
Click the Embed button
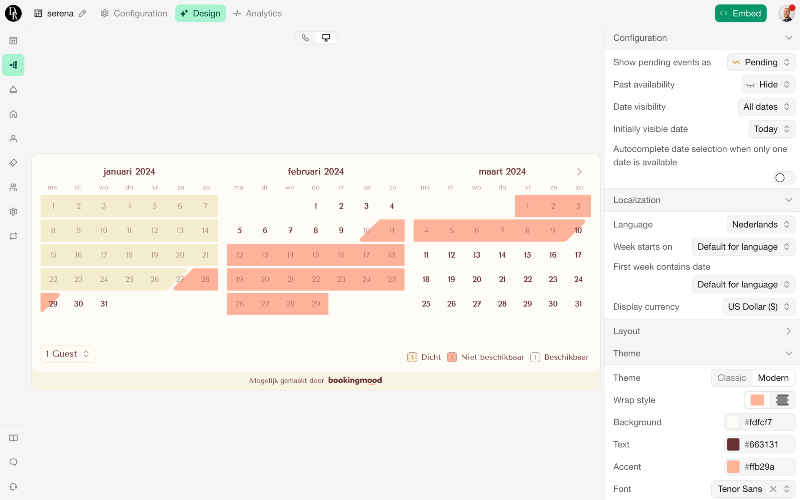740,13
